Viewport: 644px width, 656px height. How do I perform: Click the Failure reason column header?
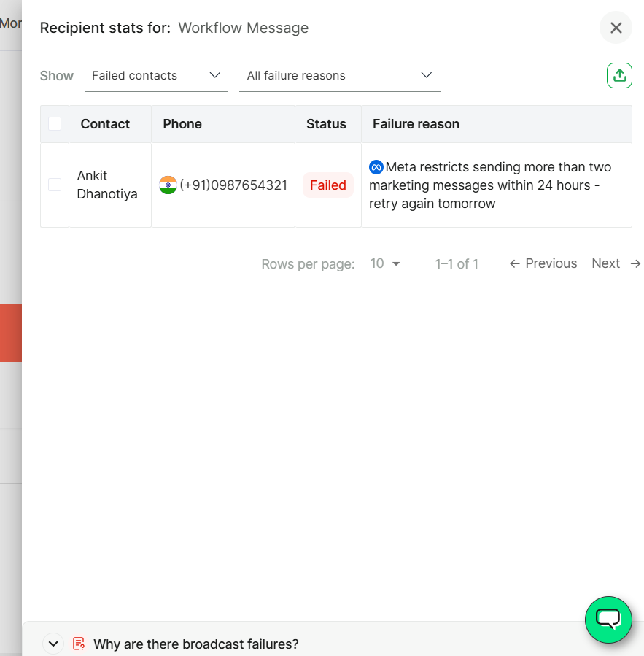click(416, 124)
